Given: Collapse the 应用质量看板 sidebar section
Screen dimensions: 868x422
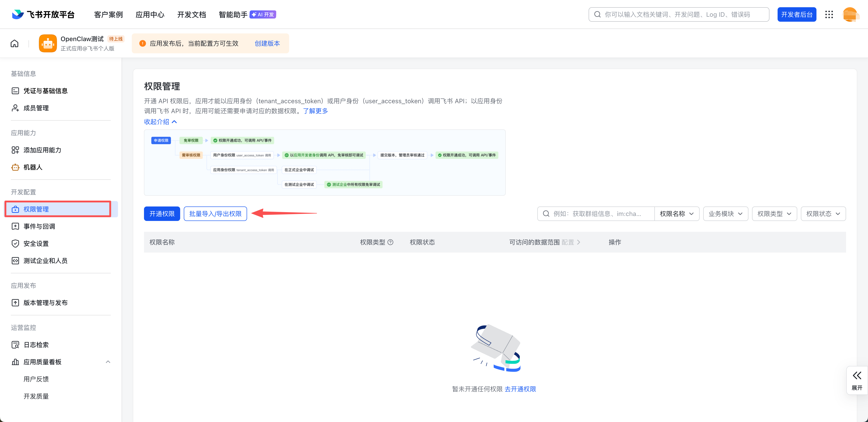Looking at the screenshot, I should pos(108,362).
